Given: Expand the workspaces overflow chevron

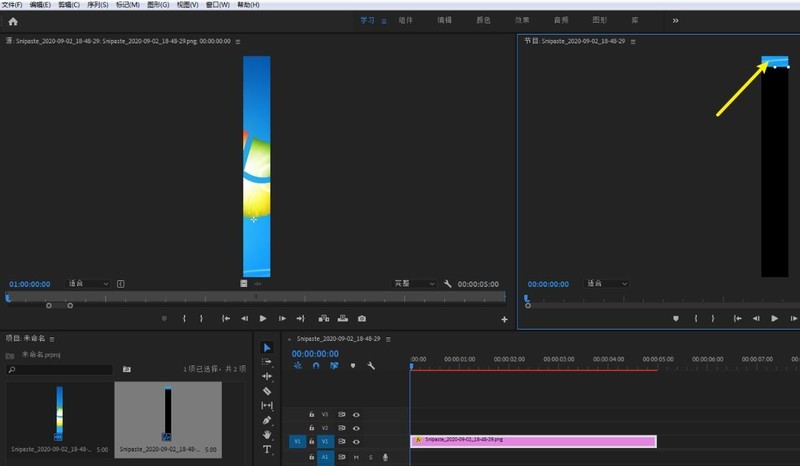Looking at the screenshot, I should point(675,20).
